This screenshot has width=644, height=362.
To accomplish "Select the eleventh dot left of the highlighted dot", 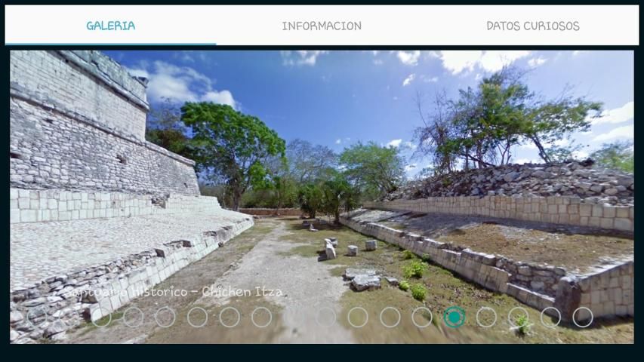I will point(101,317).
